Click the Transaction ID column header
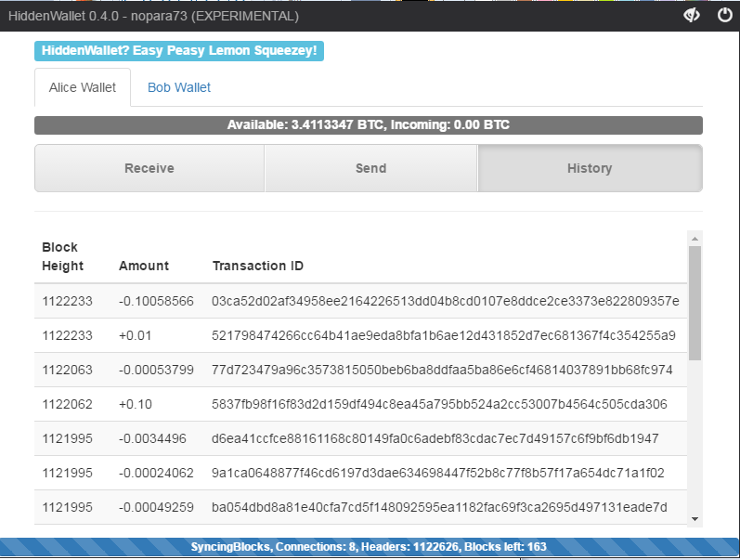 click(x=258, y=266)
